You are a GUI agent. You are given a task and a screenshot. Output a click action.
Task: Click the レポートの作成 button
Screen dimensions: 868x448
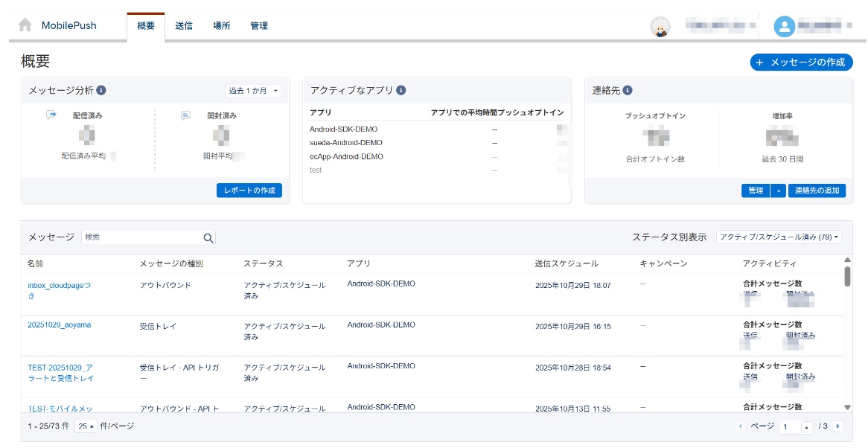point(249,191)
